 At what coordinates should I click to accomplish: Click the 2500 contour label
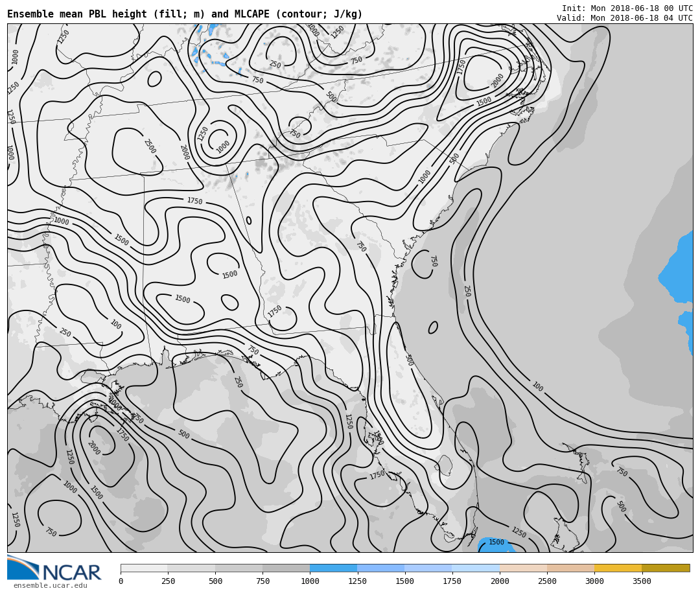click(149, 146)
